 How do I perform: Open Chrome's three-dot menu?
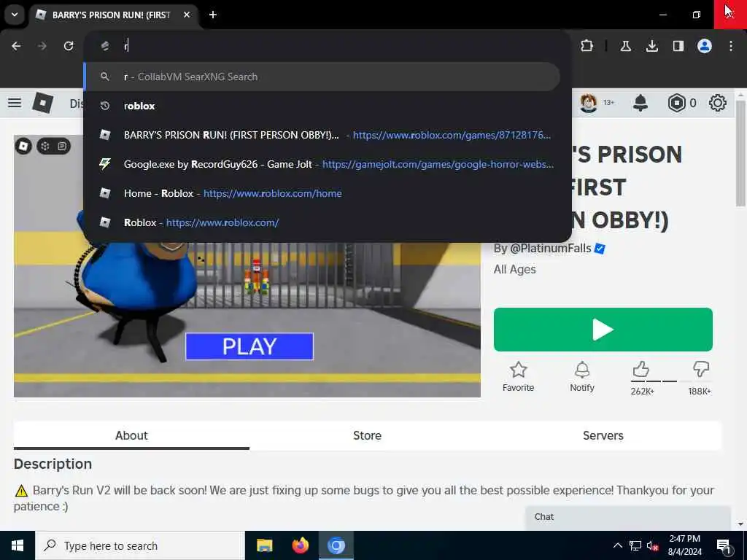pyautogui.click(x=731, y=46)
